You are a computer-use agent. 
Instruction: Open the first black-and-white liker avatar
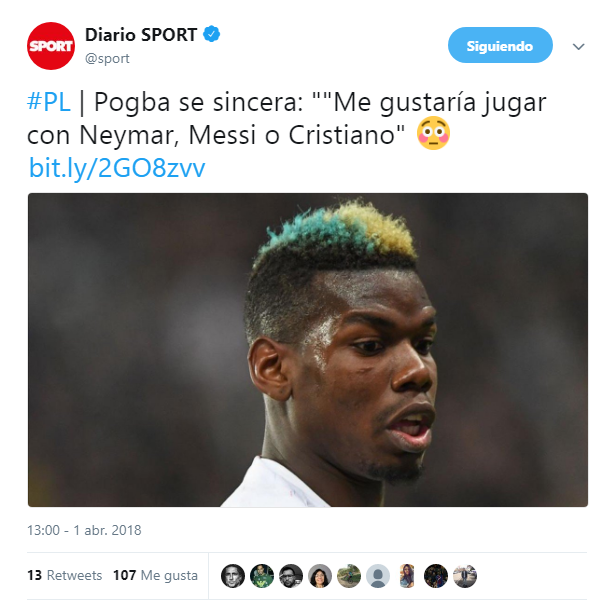tap(233, 576)
